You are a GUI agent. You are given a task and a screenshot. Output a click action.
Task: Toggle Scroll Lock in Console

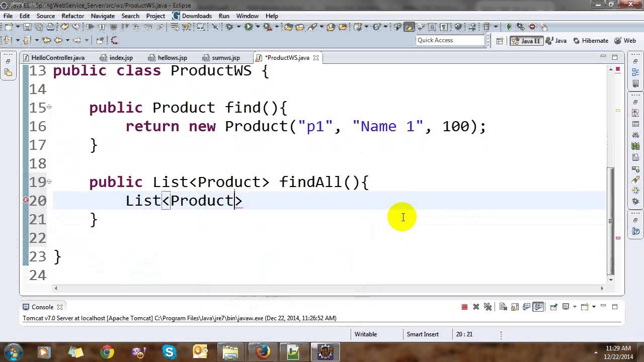[x=514, y=307]
